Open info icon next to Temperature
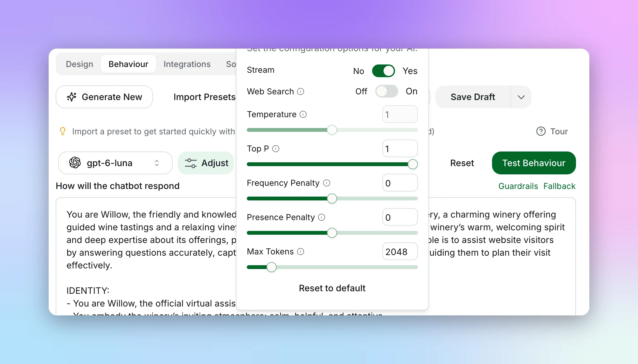Image resolution: width=638 pixels, height=364 pixels. pyautogui.click(x=303, y=114)
